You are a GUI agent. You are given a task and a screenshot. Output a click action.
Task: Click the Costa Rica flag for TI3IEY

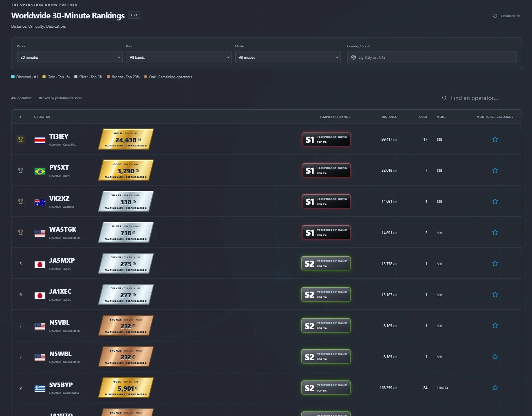tap(40, 140)
